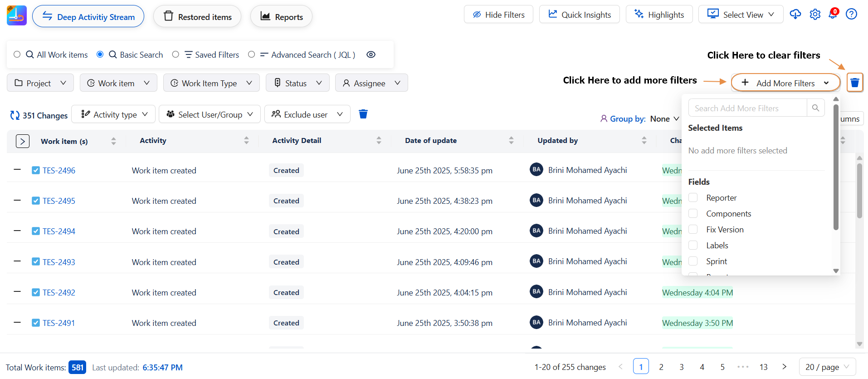Screen dimensions: 868x379
Task: Click trash icon next to Exclude user
Action: (363, 114)
